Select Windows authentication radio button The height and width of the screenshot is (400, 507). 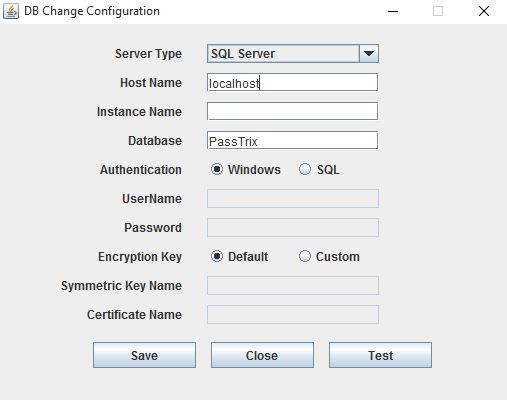click(x=246, y=169)
